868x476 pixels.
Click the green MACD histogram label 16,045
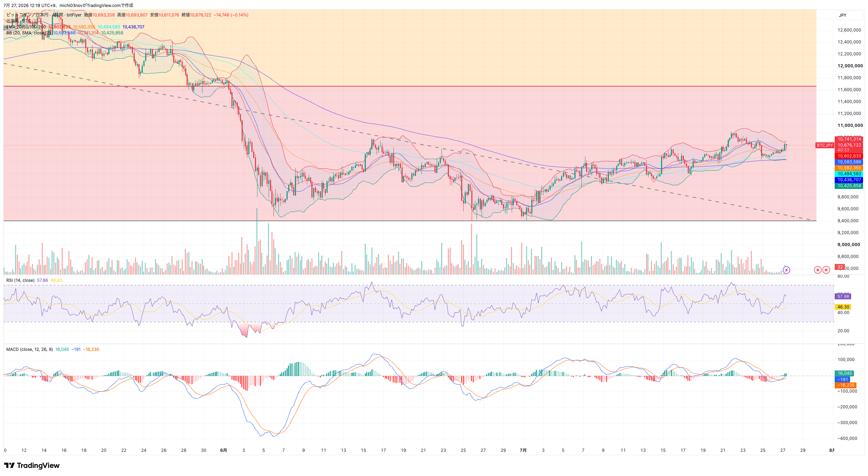click(845, 373)
